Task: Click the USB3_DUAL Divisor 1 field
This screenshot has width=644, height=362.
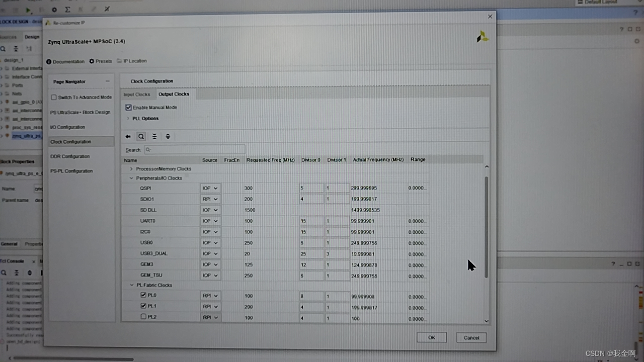Action: pos(337,254)
